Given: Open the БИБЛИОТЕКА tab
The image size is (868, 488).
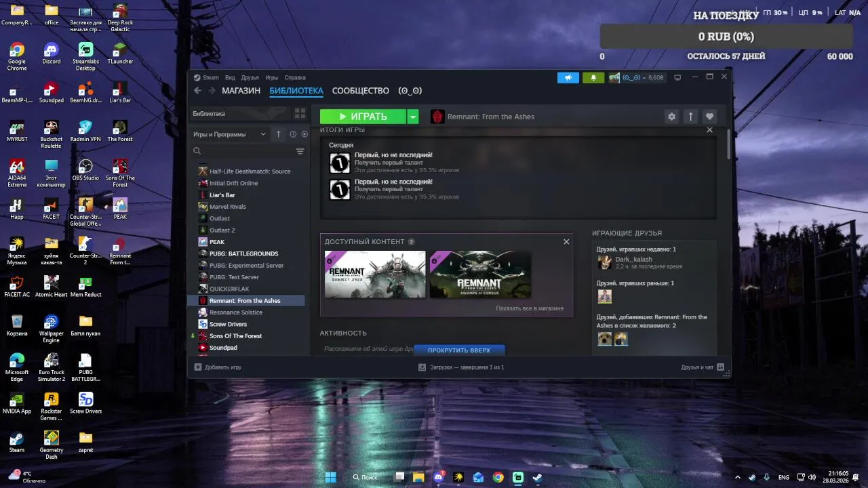Looking at the screenshot, I should coord(296,91).
